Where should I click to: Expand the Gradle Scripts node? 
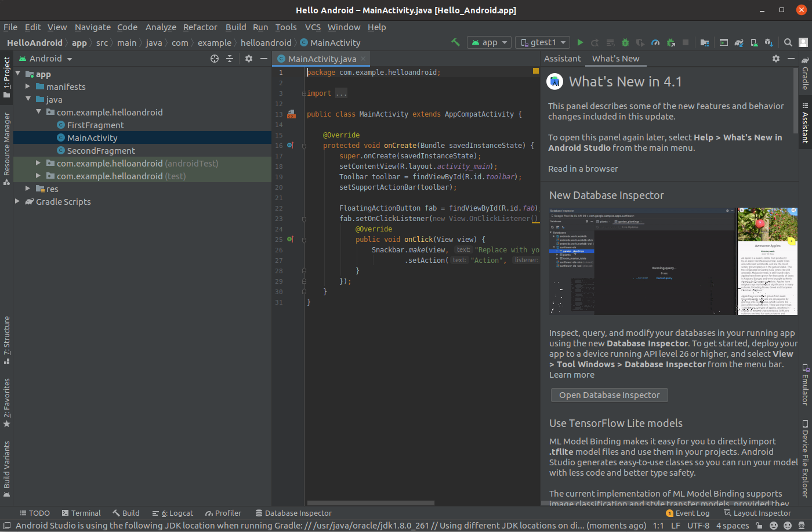[17, 201]
